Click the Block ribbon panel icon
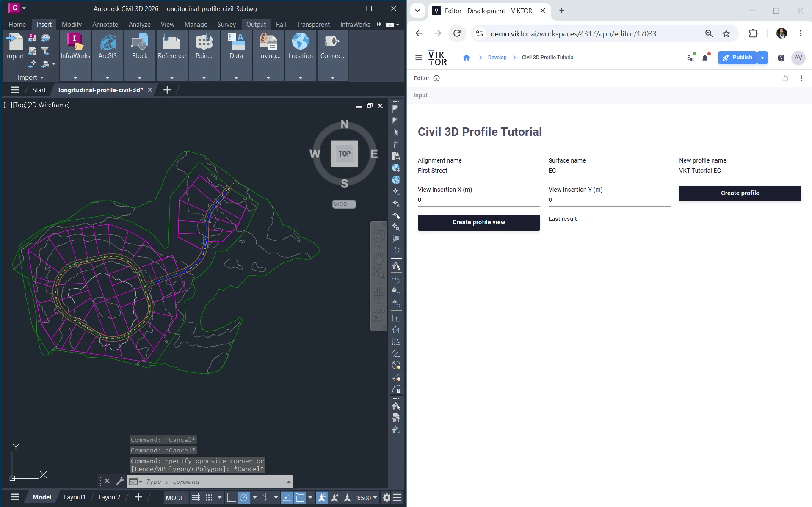 140,42
